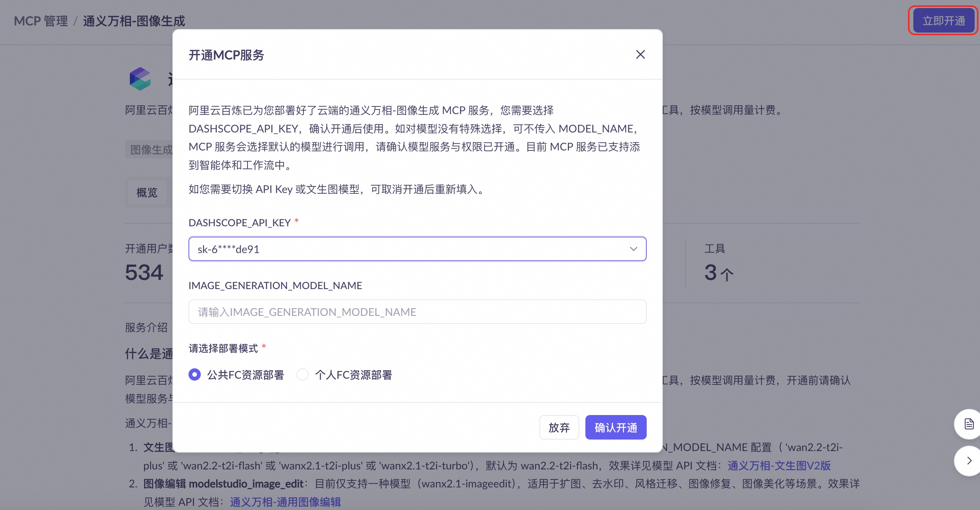Screen dimensions: 980x510
Task: Open the floating document icon button
Action: click(969, 424)
